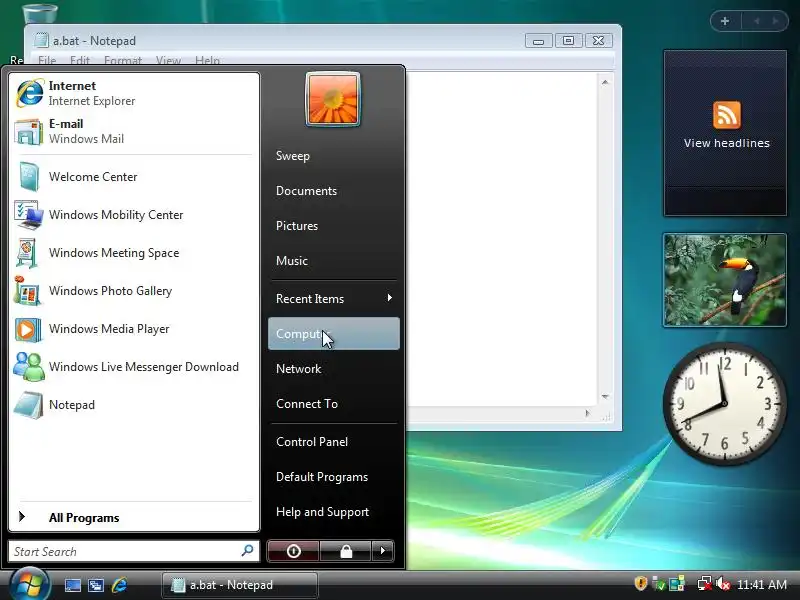Viewport: 800px width, 600px height.
Task: Click the green-arrow monitor icon in the tray
Action: click(659, 583)
